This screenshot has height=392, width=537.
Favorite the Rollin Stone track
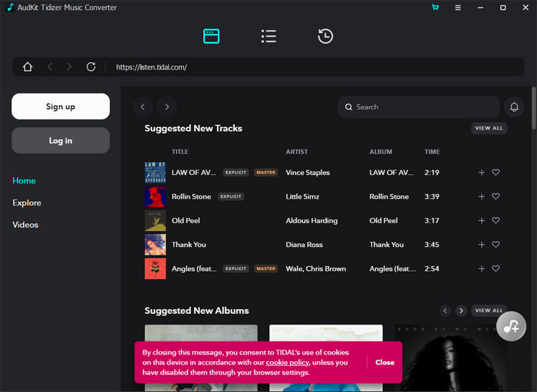coord(496,196)
